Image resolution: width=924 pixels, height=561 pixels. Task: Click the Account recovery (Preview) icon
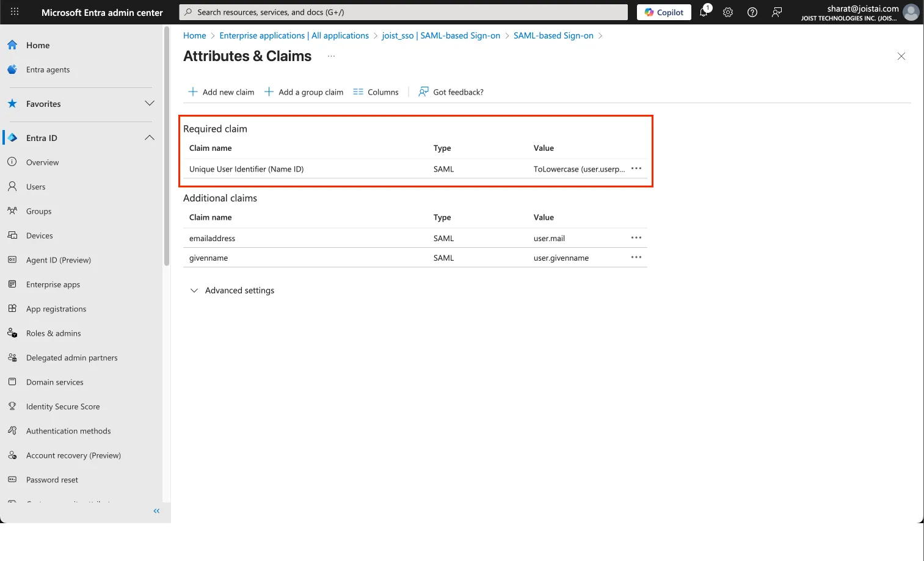pyautogui.click(x=12, y=455)
